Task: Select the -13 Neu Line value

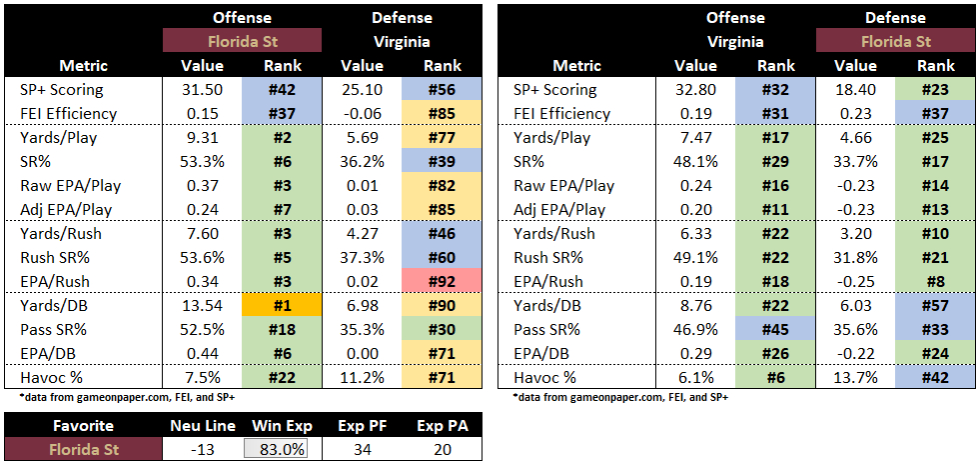Action: (x=202, y=450)
